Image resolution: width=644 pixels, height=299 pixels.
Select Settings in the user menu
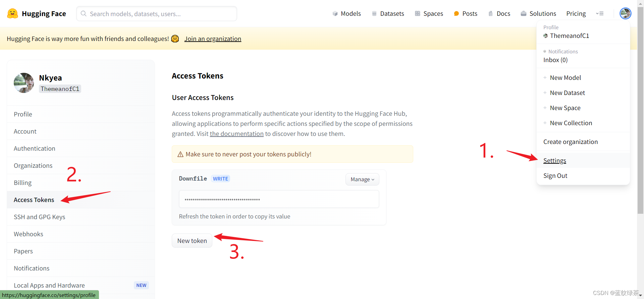pyautogui.click(x=555, y=160)
